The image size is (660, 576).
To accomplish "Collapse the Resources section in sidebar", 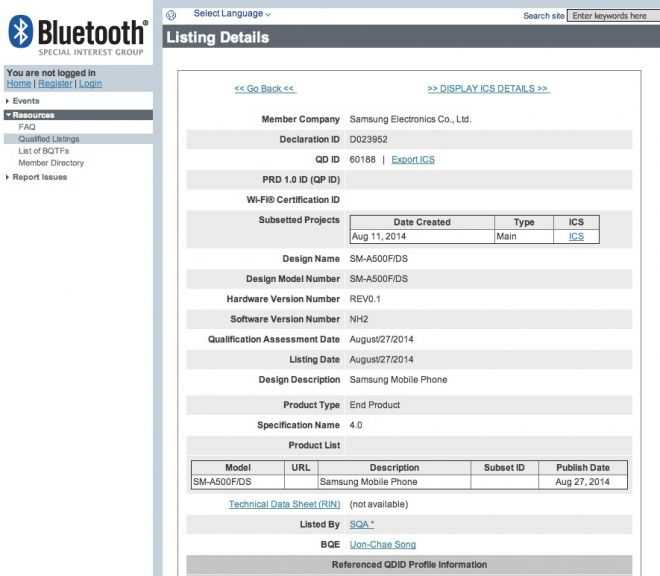I will click(33, 115).
